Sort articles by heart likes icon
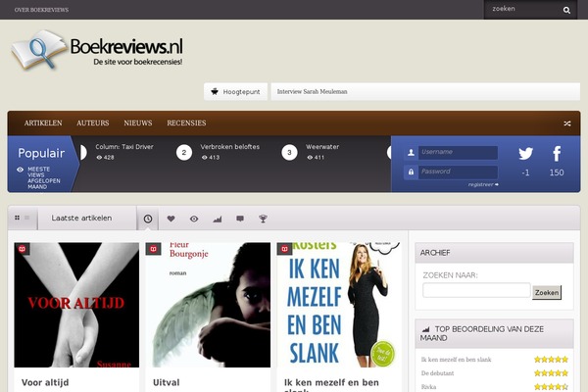588x392 pixels. click(171, 219)
